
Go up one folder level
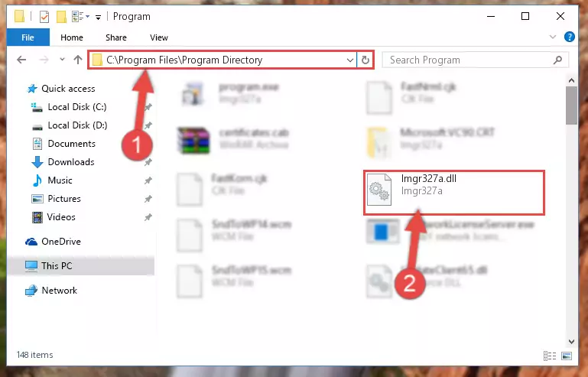tap(78, 60)
